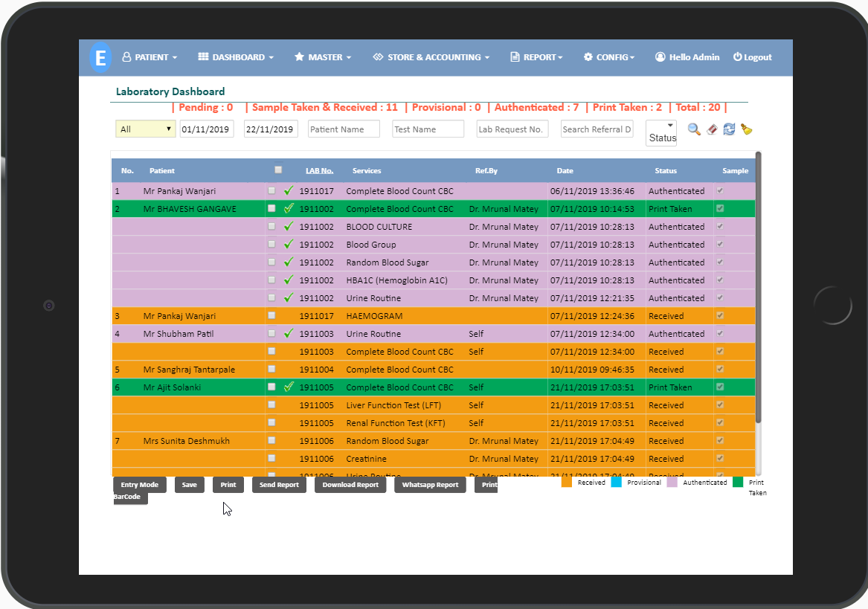Click the eraser icon beside search

tap(712, 129)
